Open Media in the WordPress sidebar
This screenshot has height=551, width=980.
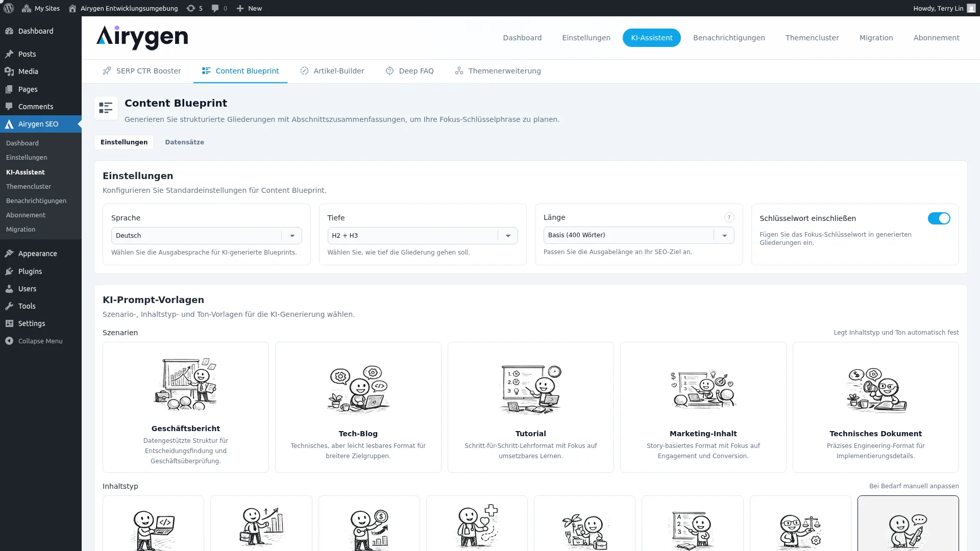tap(41, 71)
